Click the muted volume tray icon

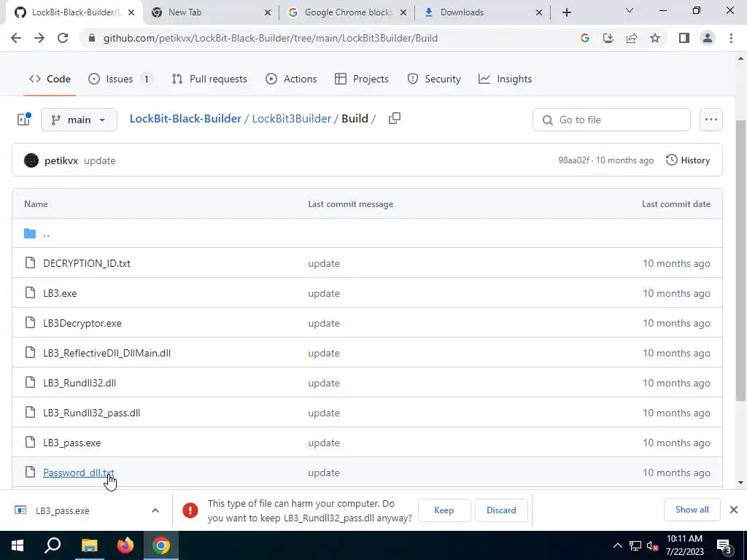(x=652, y=545)
